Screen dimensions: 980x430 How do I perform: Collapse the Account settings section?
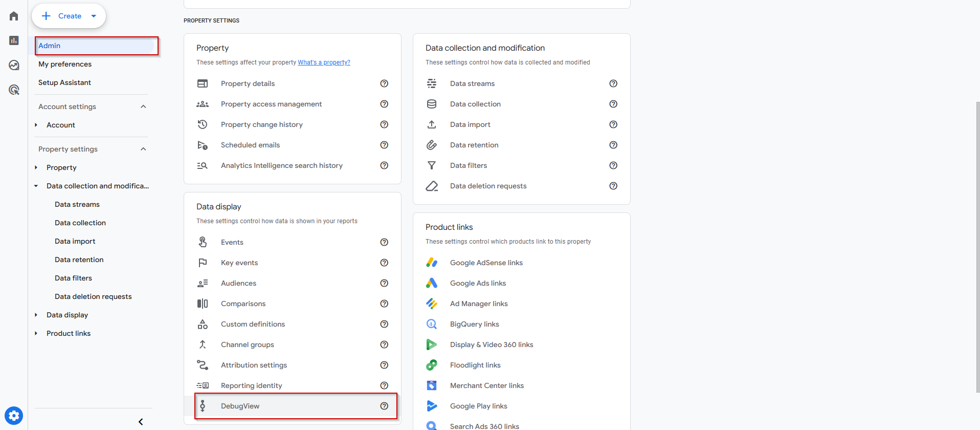pos(143,106)
